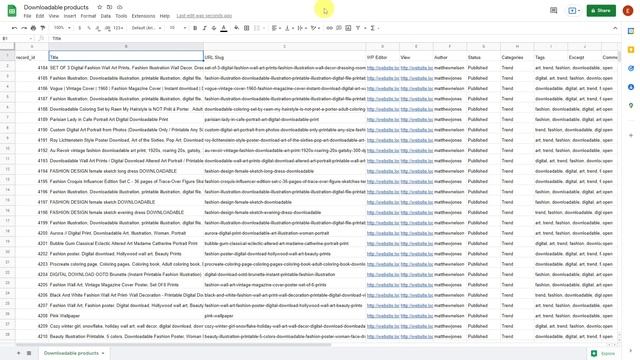Click the Redo arrow in toolbar

click(24, 28)
